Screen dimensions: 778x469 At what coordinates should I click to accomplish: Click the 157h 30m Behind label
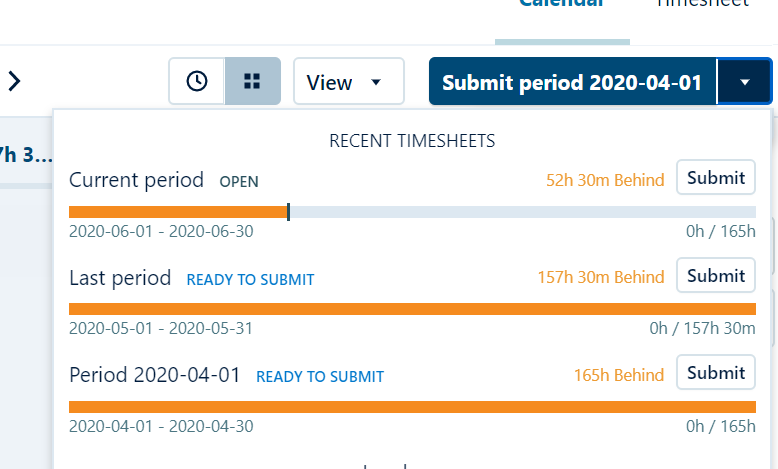601,277
